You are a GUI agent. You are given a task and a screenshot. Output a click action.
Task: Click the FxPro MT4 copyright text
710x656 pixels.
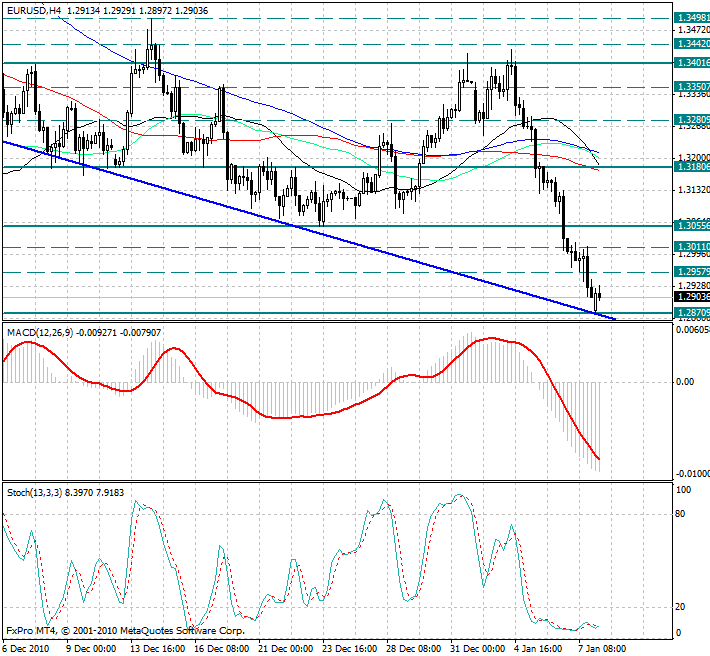tap(125, 631)
